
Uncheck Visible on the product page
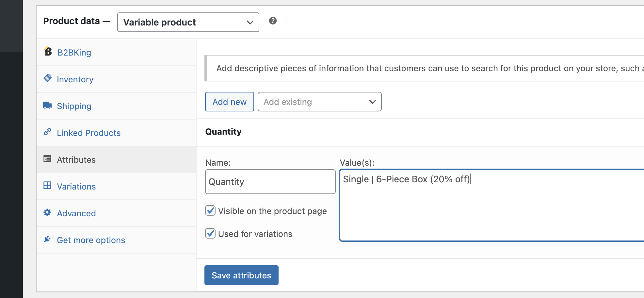click(210, 210)
